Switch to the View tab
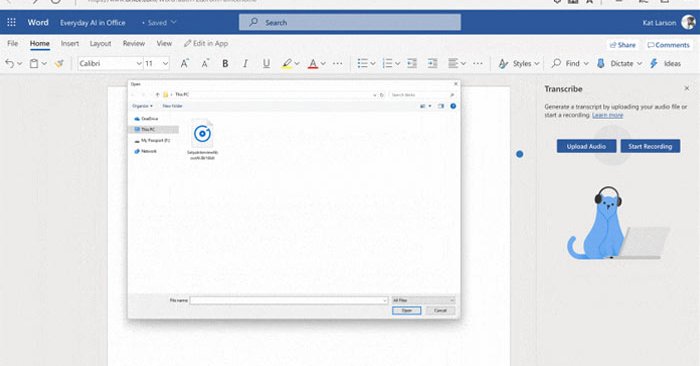This screenshot has height=366, width=700. click(x=164, y=43)
